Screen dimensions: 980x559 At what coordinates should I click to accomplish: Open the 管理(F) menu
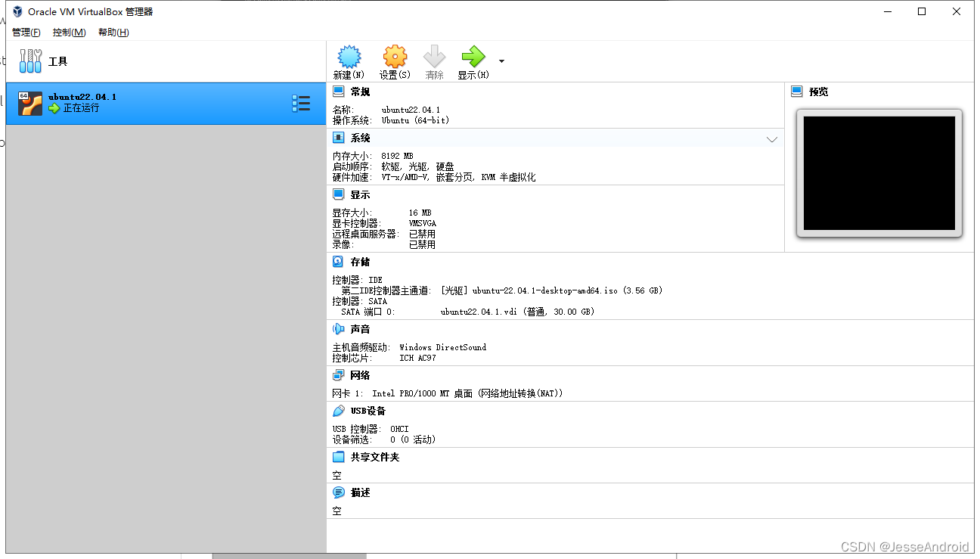click(x=26, y=33)
